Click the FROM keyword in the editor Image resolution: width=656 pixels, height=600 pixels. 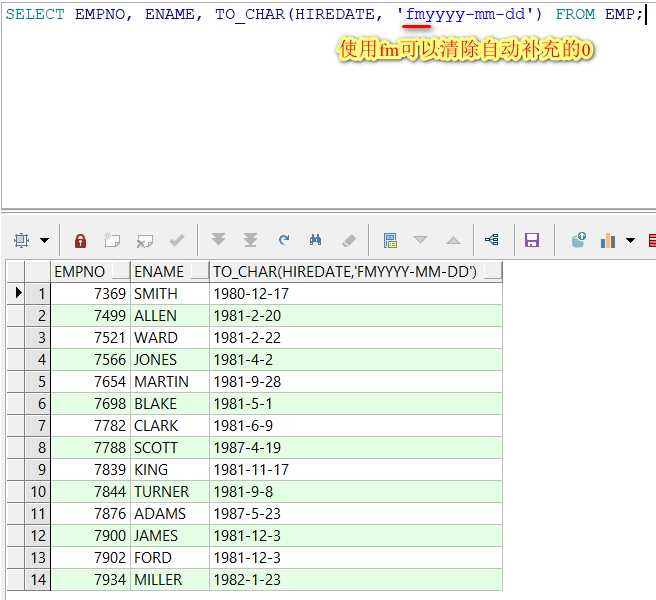tap(575, 15)
